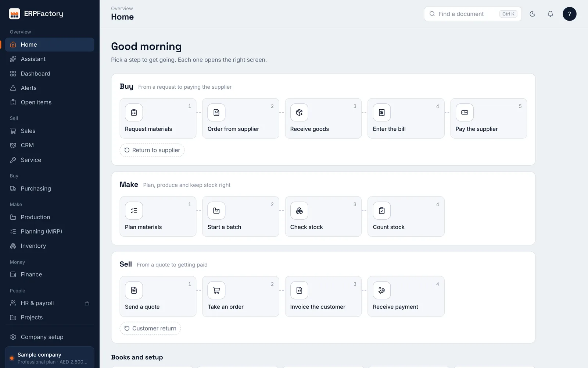Open Purchasing in the sidebar
This screenshot has height=368, width=588.
coord(50,188)
